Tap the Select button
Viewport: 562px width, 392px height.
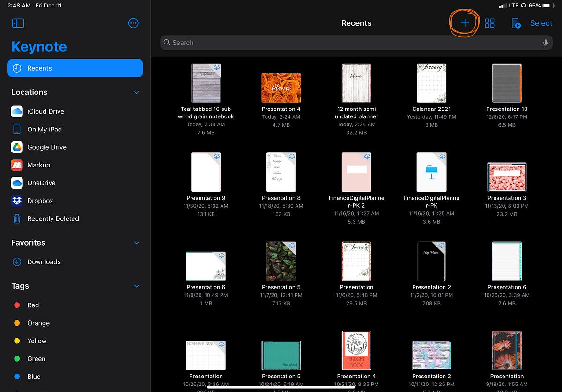pyautogui.click(x=541, y=22)
